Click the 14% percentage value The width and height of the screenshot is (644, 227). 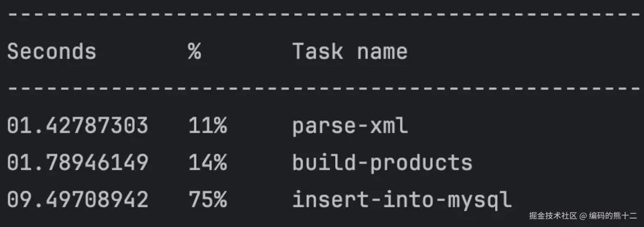click(x=208, y=163)
